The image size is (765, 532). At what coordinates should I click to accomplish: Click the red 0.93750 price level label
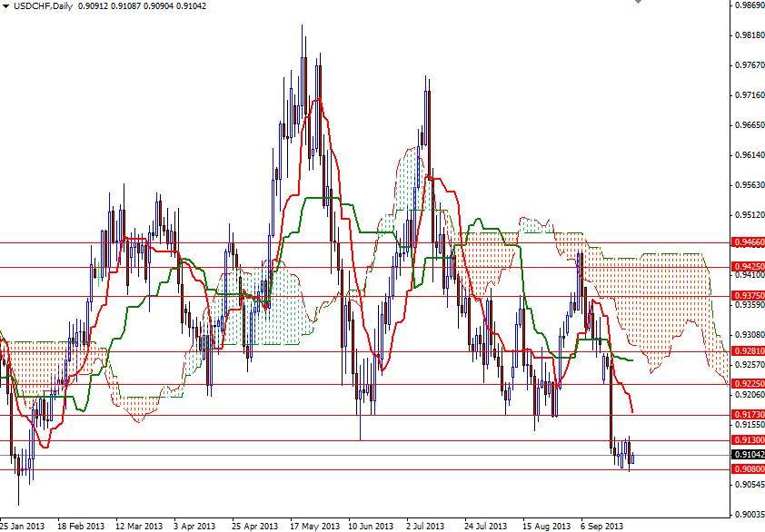tap(747, 296)
